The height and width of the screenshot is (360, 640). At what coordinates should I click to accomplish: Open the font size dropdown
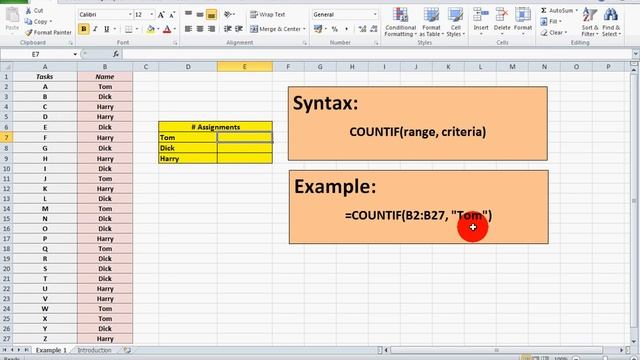(x=152, y=15)
